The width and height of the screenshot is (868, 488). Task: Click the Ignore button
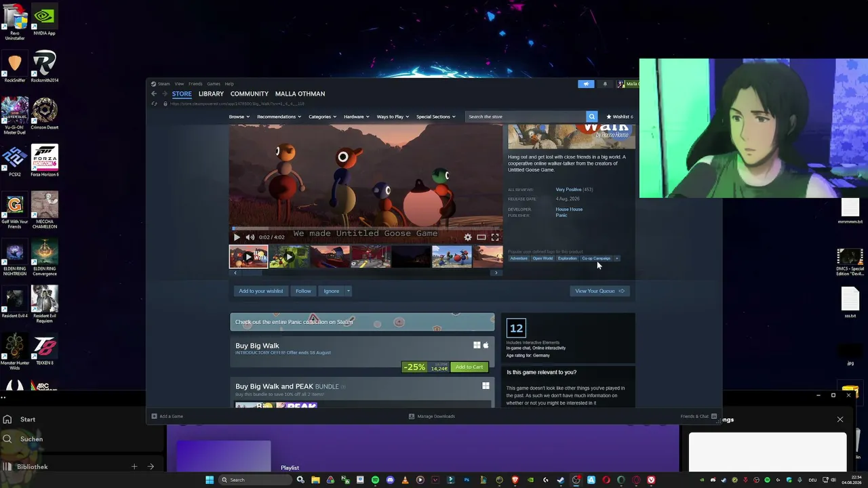coord(331,291)
